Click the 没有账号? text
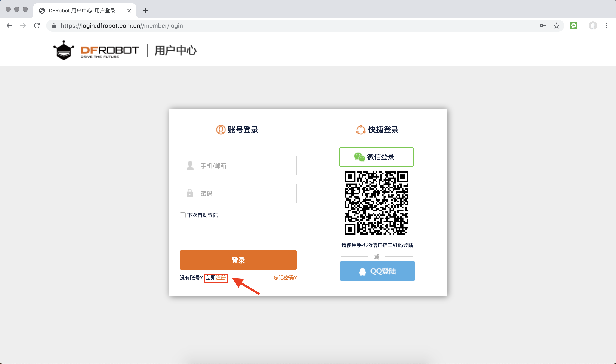 point(191,278)
